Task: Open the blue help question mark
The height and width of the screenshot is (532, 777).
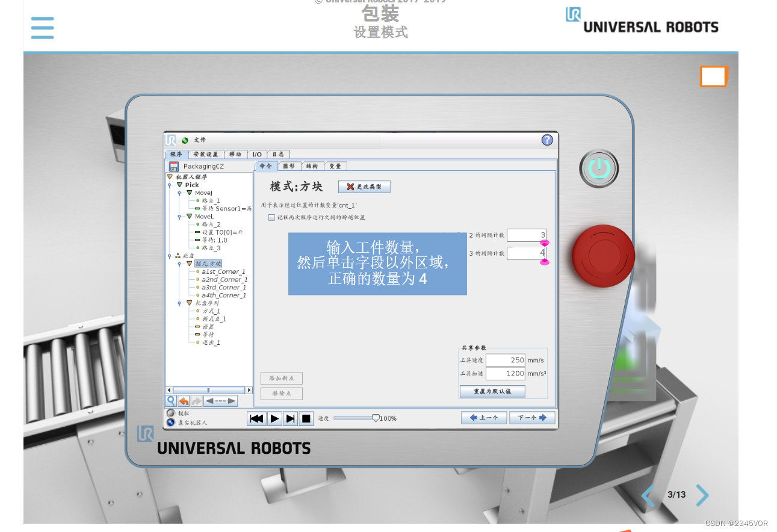Action: pos(547,140)
